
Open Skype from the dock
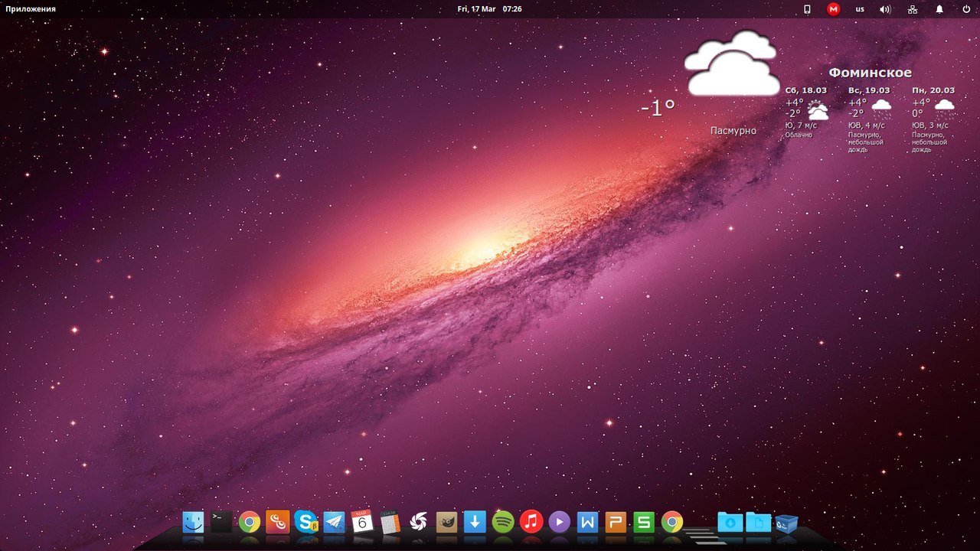[x=306, y=522]
